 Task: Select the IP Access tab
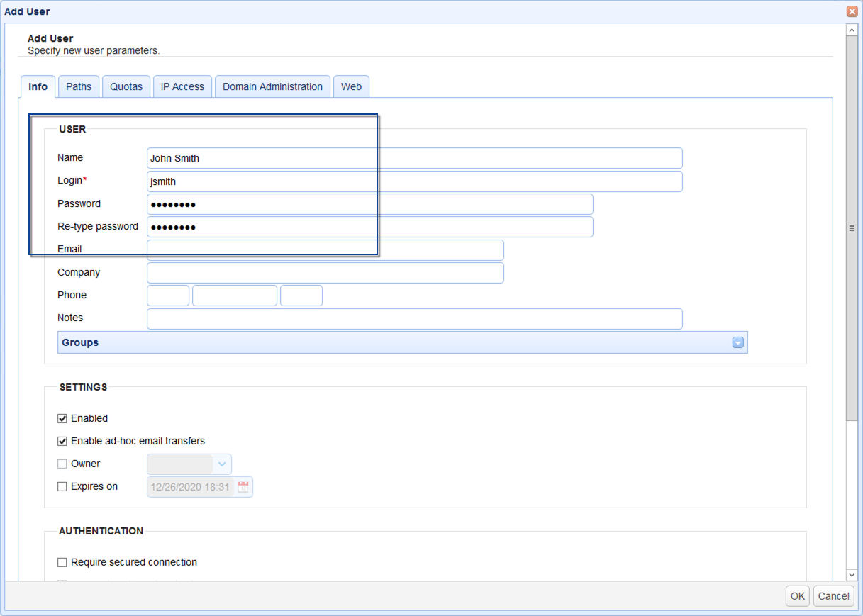[182, 86]
